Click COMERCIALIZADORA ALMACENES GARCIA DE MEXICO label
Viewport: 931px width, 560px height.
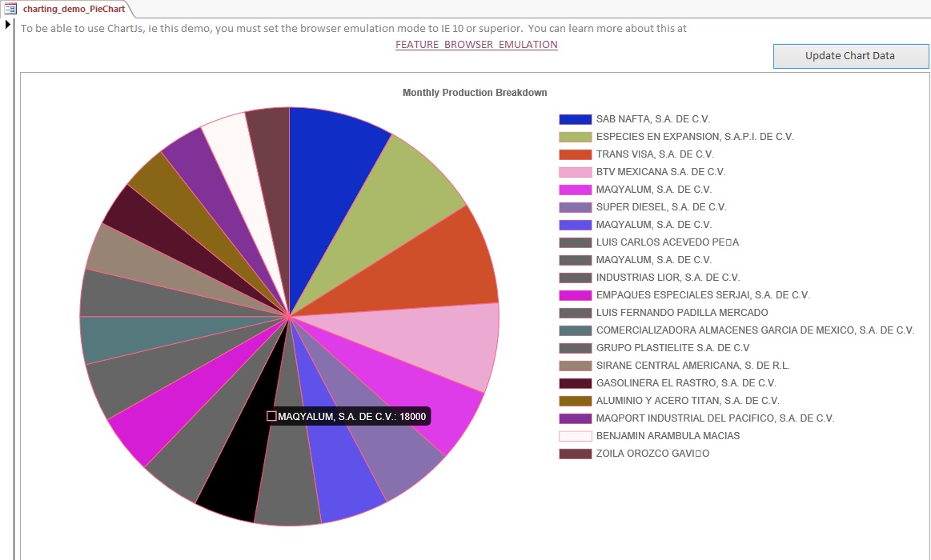tap(755, 330)
